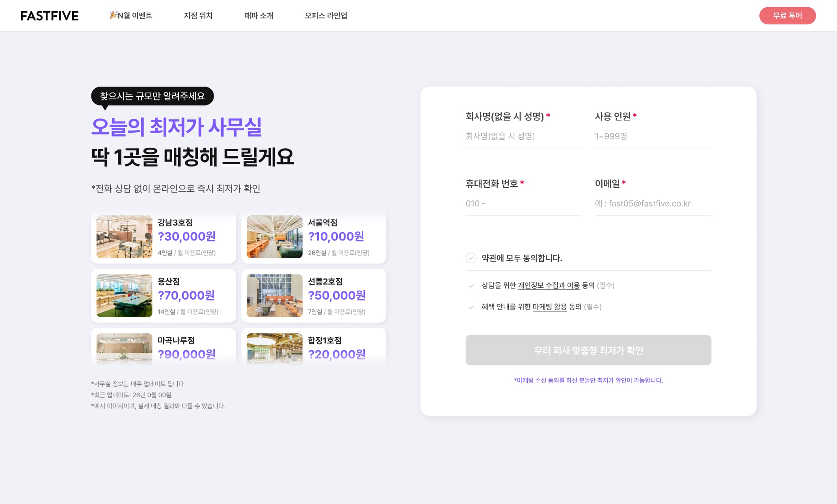Select the 휴대전화 번호 field
Image resolution: width=837 pixels, height=504 pixels.
tap(524, 204)
